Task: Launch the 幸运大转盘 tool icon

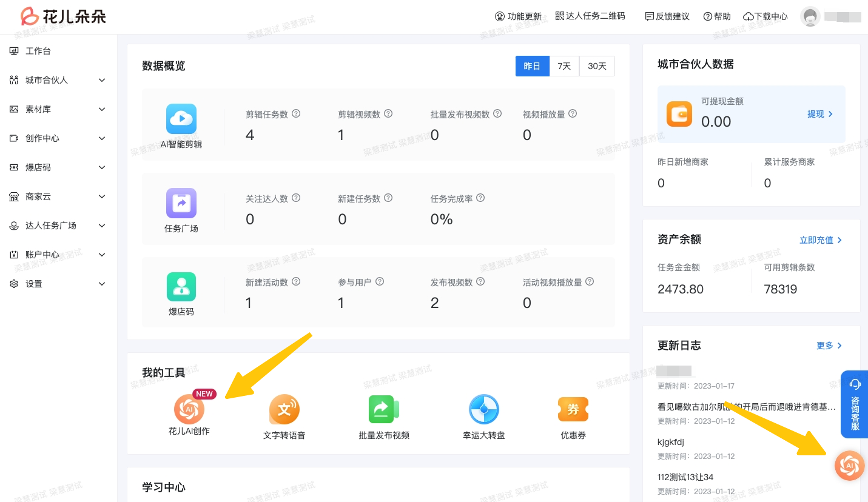Action: click(x=484, y=409)
